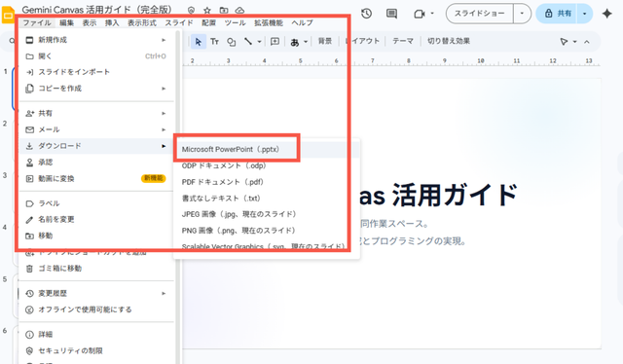
Task: Expand the メール submenu
Action: point(164,129)
